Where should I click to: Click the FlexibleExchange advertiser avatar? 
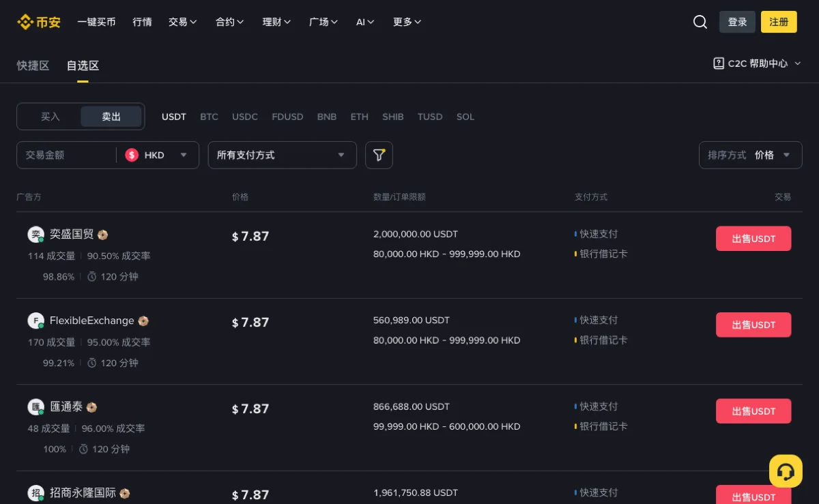[35, 321]
